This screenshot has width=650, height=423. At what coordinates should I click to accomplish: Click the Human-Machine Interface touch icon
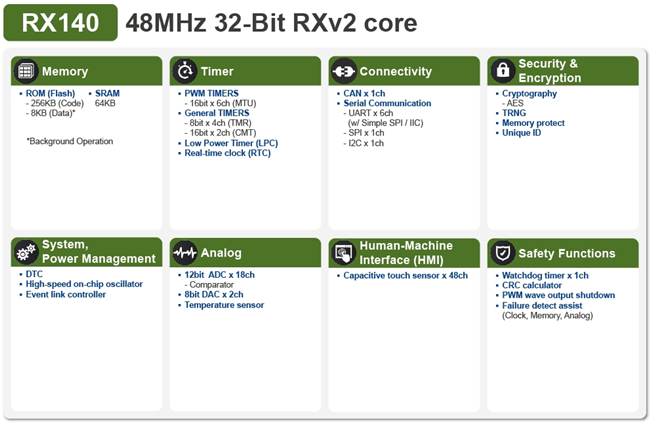[343, 252]
